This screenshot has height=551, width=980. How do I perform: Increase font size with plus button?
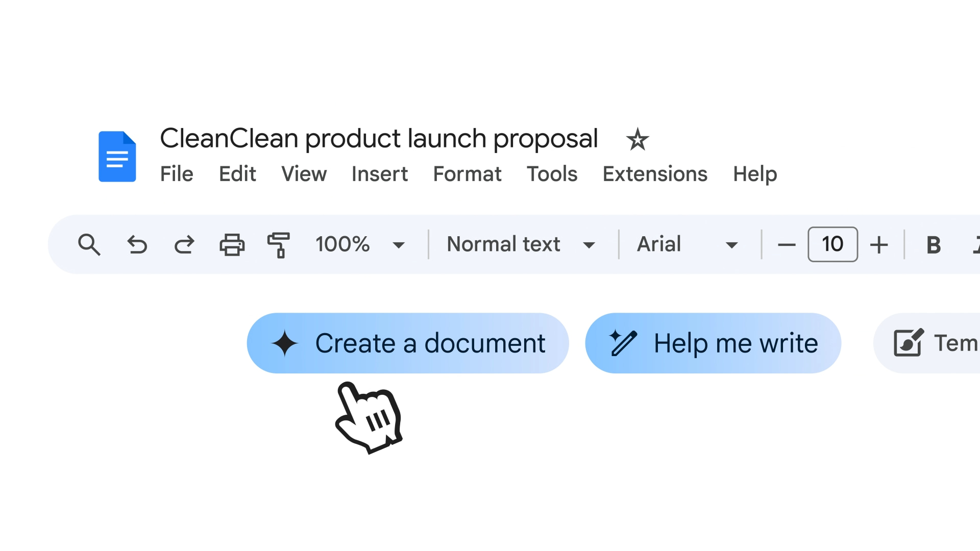click(x=879, y=245)
